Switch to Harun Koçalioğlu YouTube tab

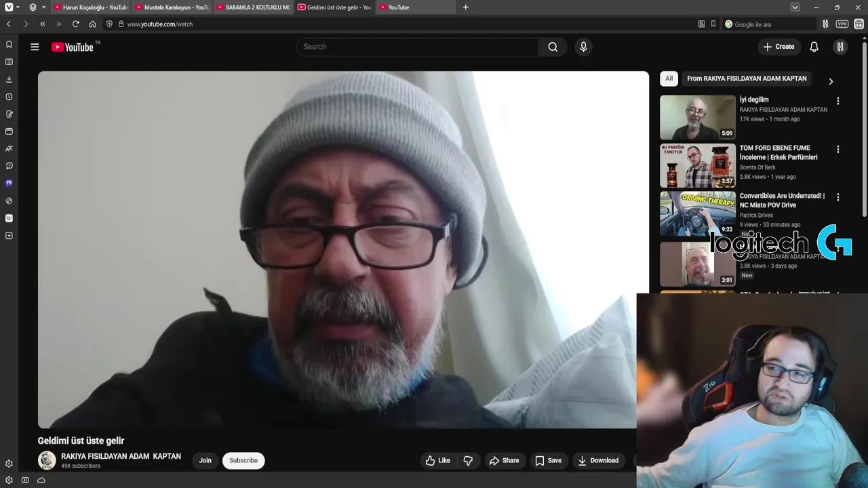pos(90,7)
